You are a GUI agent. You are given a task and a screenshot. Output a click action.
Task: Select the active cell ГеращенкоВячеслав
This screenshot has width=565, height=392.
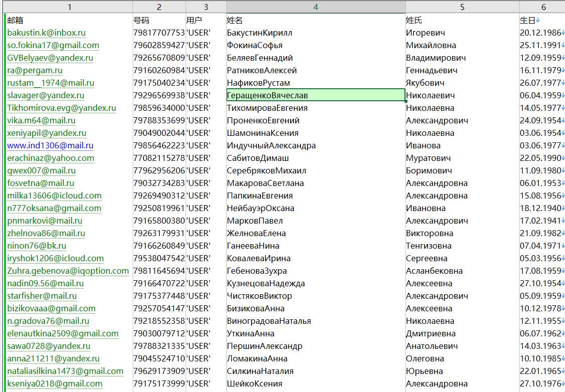coord(316,95)
